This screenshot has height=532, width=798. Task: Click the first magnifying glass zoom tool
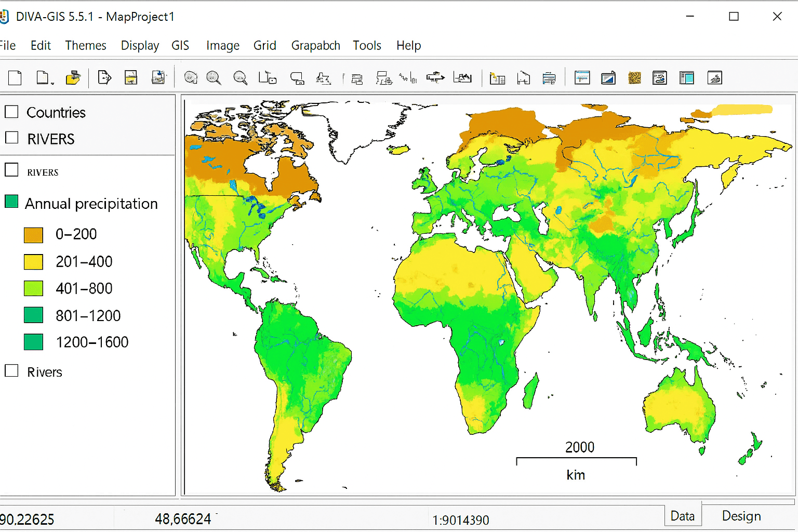tap(191, 78)
